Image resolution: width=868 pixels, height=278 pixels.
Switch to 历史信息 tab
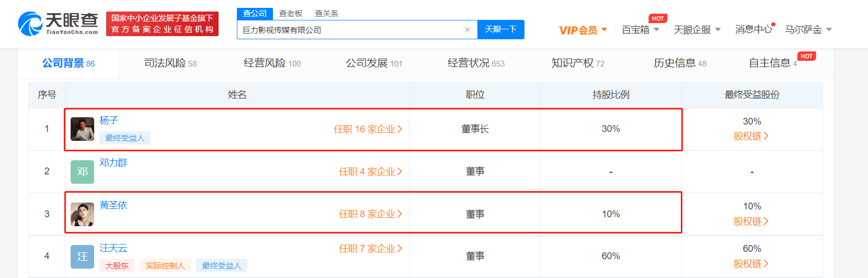(680, 63)
